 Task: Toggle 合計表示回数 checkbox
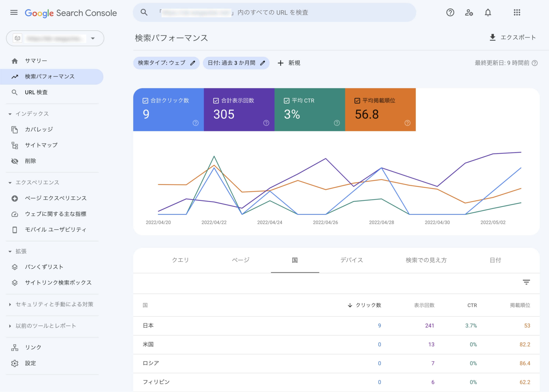click(x=216, y=101)
